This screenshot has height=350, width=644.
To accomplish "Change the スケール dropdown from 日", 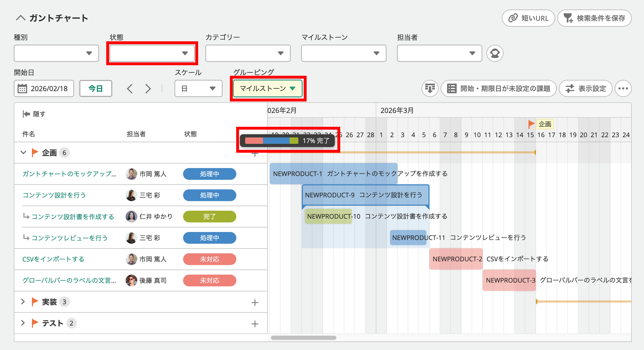I will coord(198,88).
